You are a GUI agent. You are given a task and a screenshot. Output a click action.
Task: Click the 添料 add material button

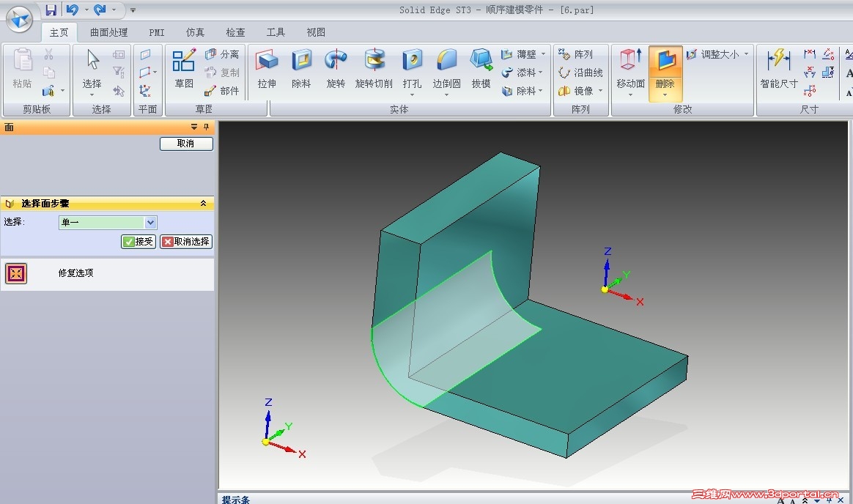519,73
